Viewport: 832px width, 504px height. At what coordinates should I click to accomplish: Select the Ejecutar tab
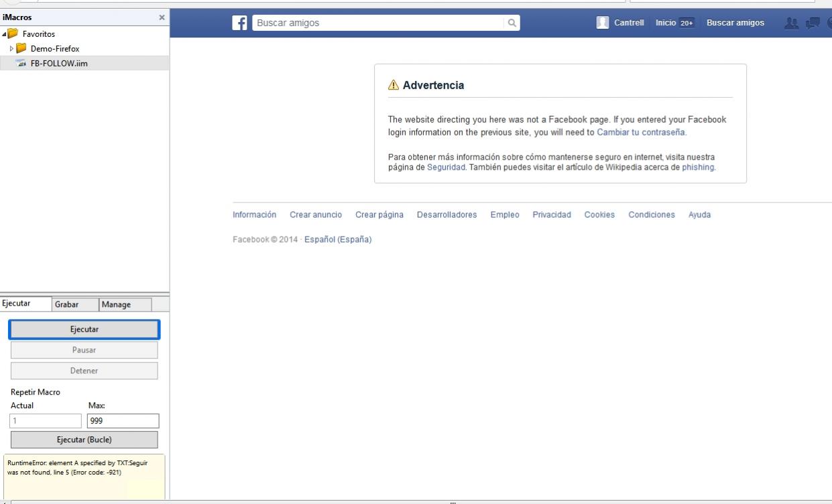[x=16, y=303]
